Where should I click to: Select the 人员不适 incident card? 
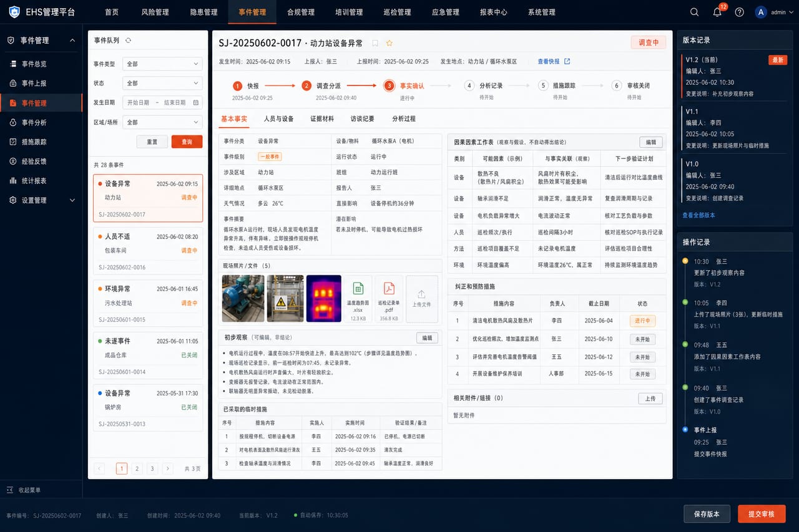pyautogui.click(x=148, y=251)
